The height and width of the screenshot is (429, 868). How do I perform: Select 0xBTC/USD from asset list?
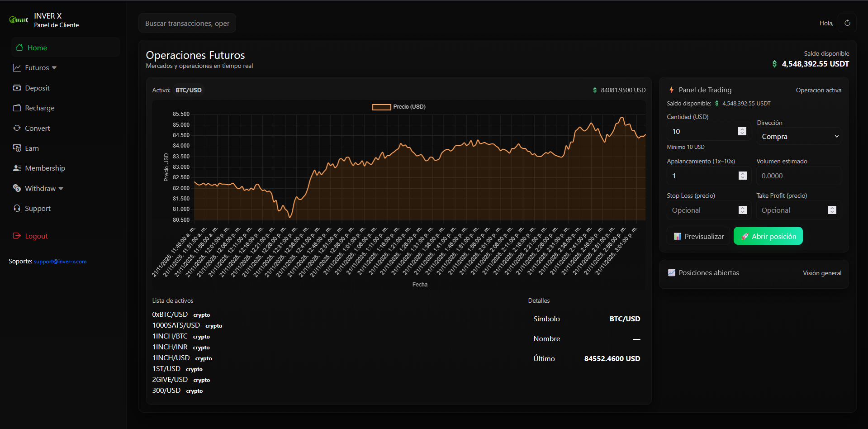click(x=170, y=315)
